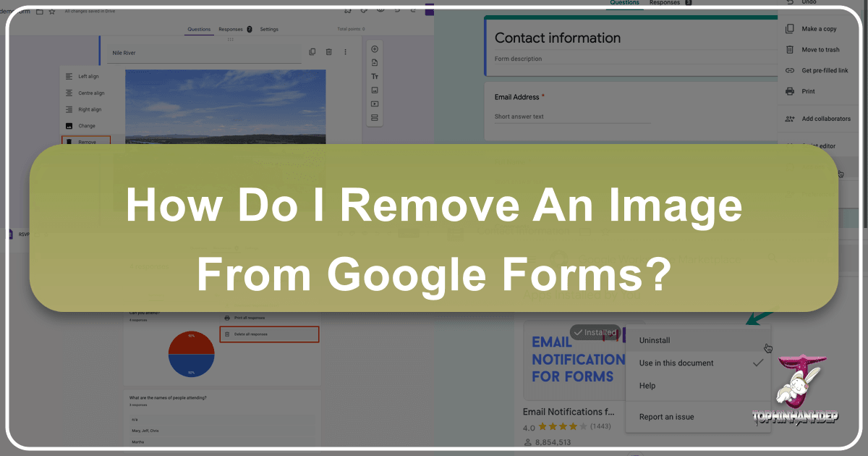Click Delete all responses option

click(x=268, y=334)
